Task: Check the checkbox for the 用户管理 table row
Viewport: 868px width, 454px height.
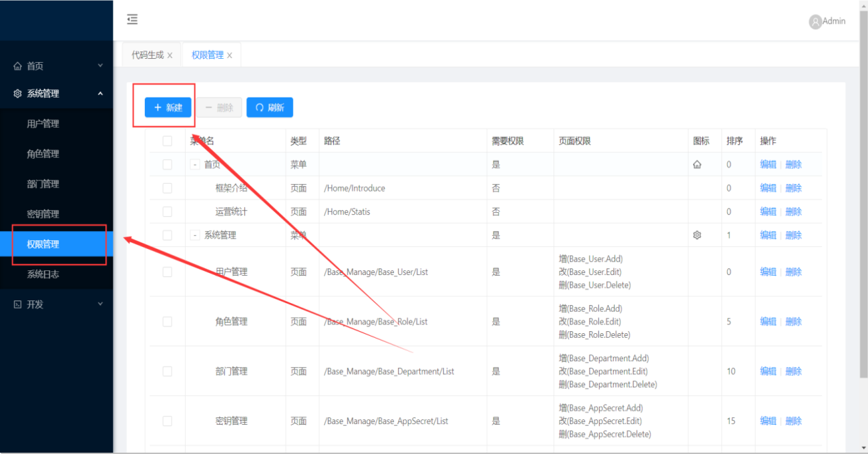Action: click(167, 272)
